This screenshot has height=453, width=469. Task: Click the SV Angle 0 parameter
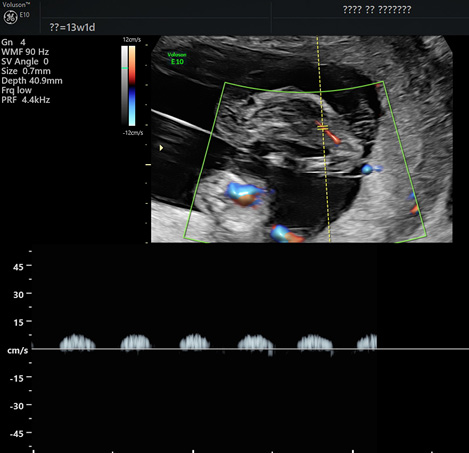click(25, 61)
